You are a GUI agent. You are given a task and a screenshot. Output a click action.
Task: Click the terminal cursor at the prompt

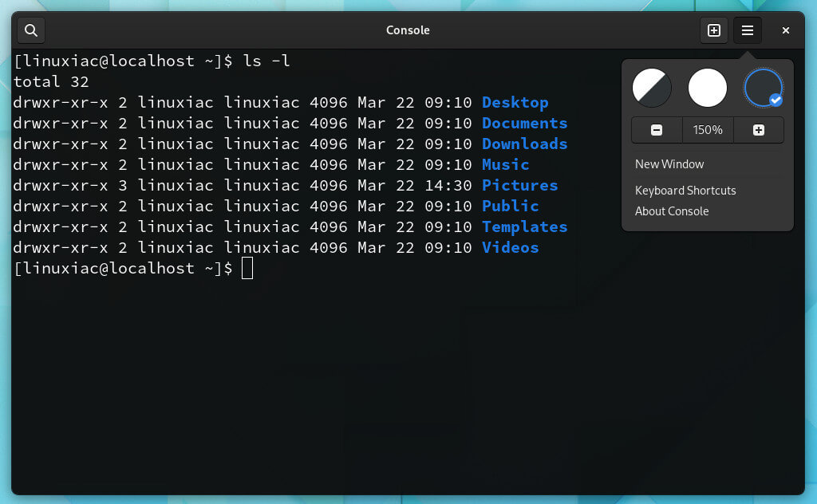click(x=247, y=269)
